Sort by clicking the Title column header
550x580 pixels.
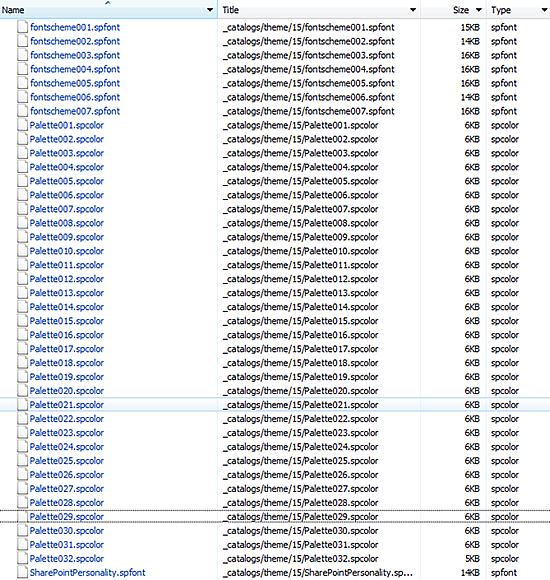pos(230,10)
